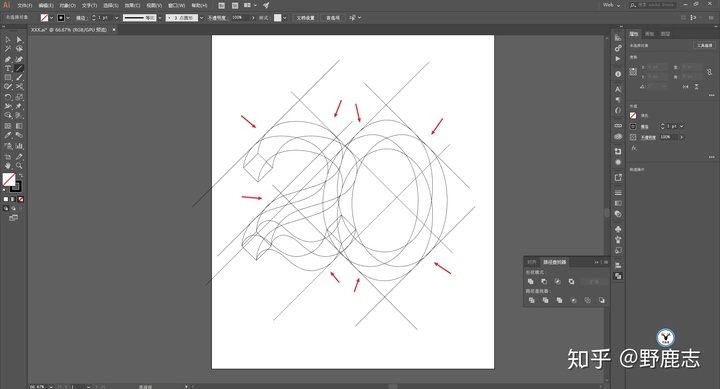This screenshot has width=720, height=389.
Task: Click the Fill swatch in toolbox
Action: 9,179
